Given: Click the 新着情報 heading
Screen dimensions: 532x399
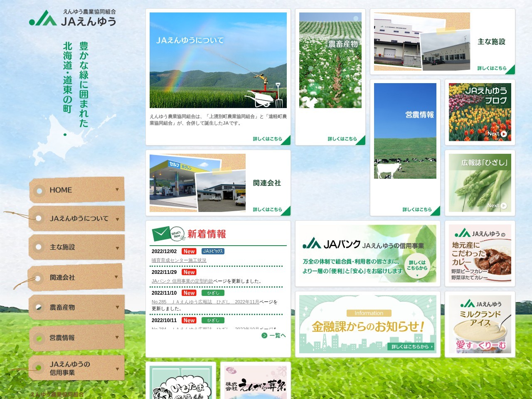Looking at the screenshot, I should coord(207,234).
